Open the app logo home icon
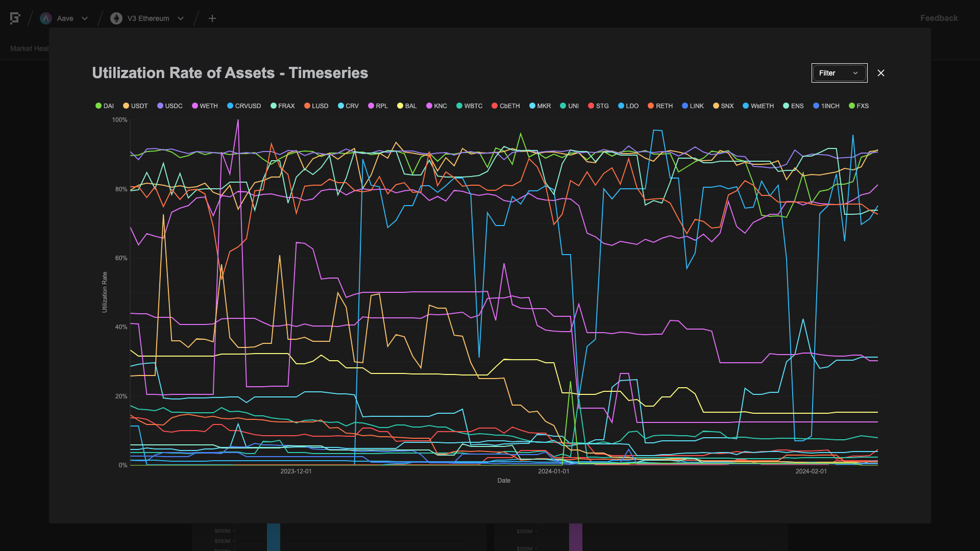Image resolution: width=980 pixels, height=551 pixels. pyautogui.click(x=15, y=18)
